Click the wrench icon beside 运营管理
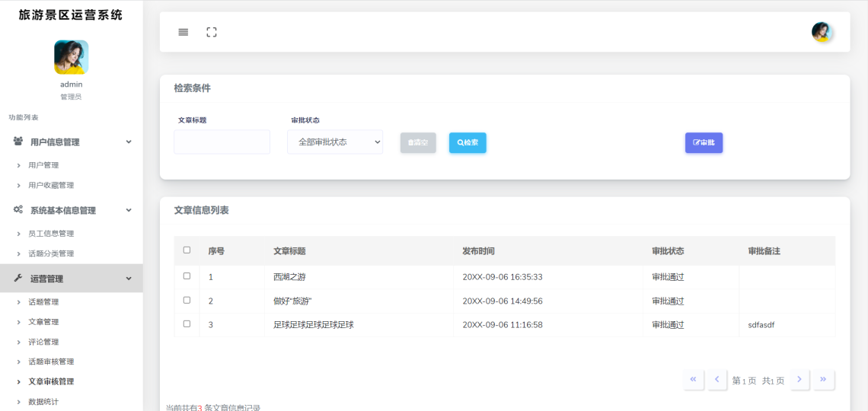 [x=18, y=279]
